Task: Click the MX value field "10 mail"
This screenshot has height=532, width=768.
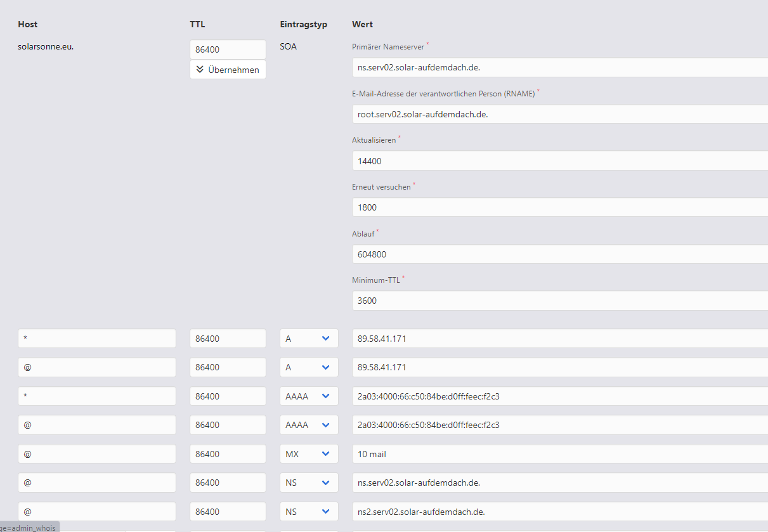Action: (x=558, y=454)
